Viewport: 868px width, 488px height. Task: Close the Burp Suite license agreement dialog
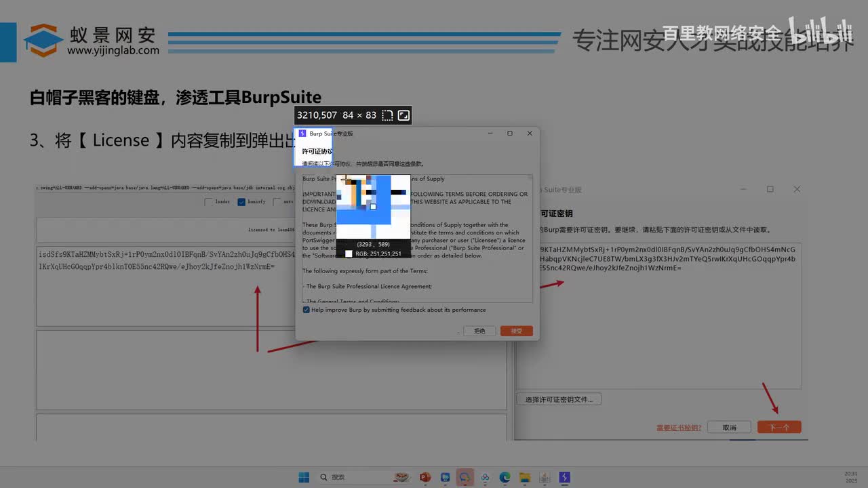[530, 134]
